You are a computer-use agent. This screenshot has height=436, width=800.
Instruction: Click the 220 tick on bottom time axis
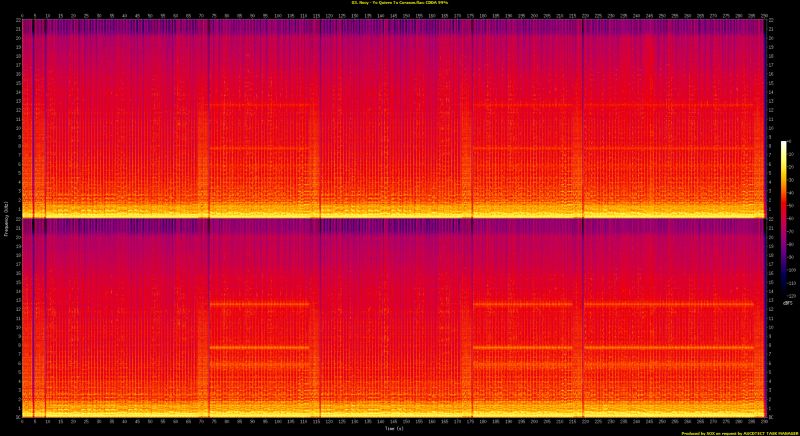click(584, 422)
